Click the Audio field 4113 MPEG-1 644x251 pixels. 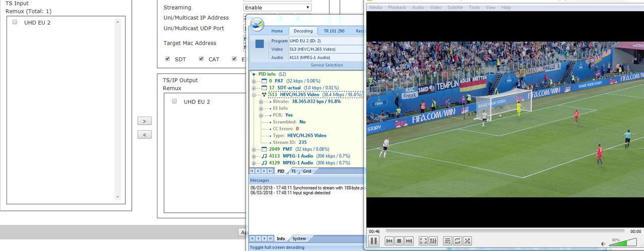click(x=326, y=57)
